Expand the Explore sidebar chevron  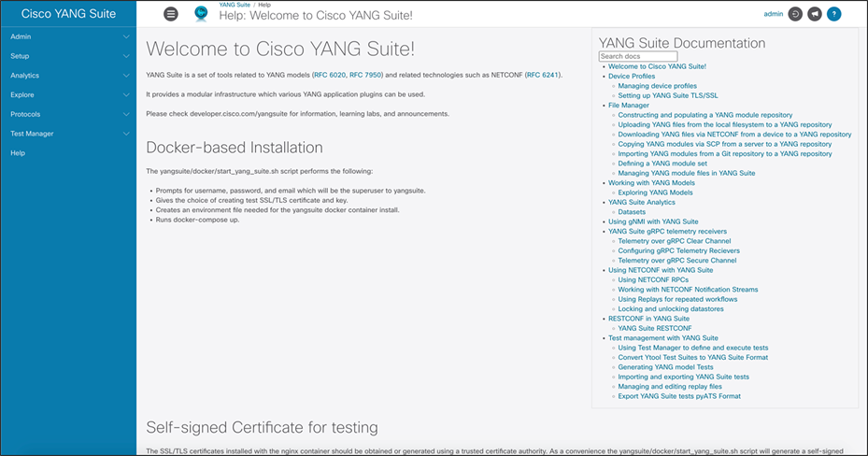point(126,94)
